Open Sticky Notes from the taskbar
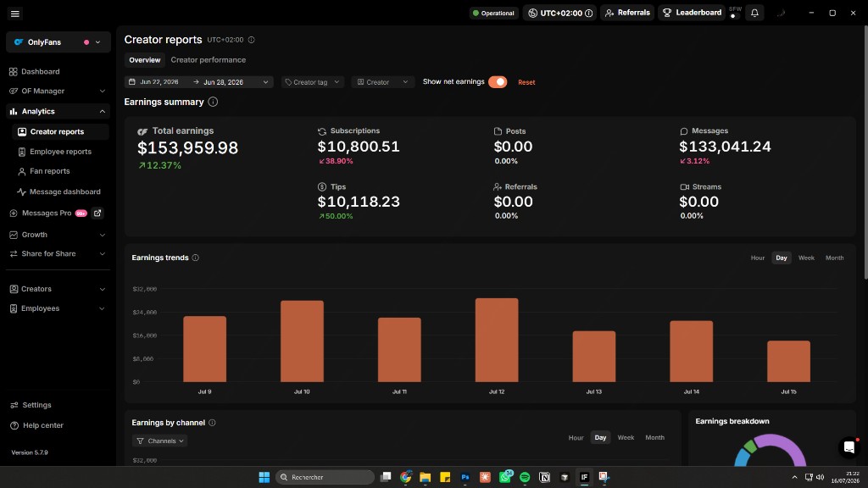The width and height of the screenshot is (868, 488). [445, 477]
